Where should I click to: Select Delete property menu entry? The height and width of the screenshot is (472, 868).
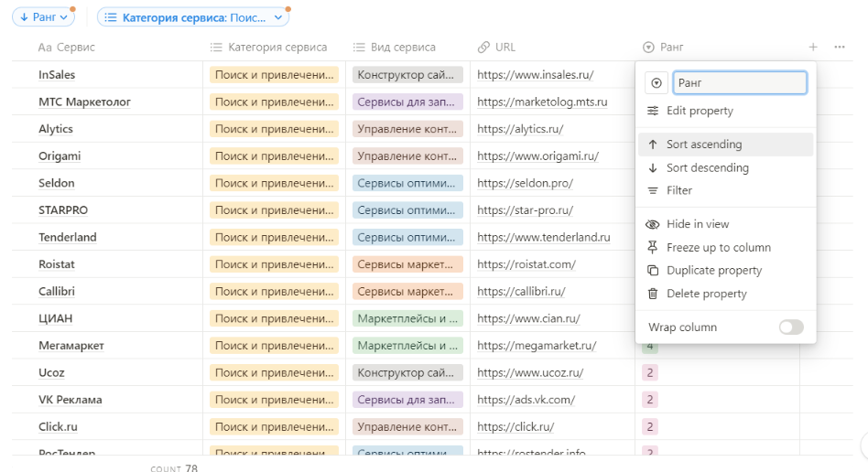pos(726,294)
